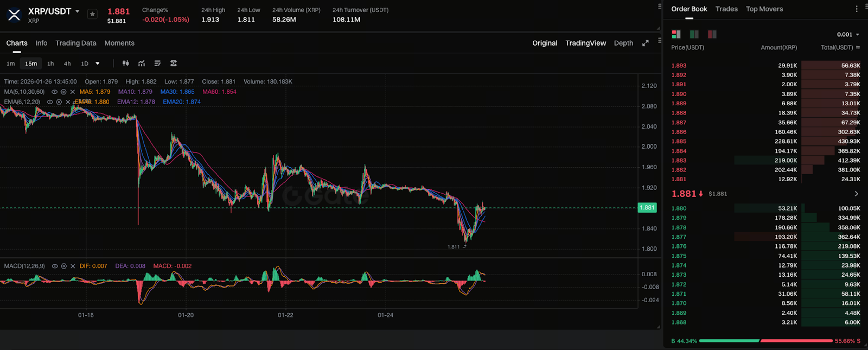
Task: Click the buy/sell ratio bar
Action: coord(765,341)
